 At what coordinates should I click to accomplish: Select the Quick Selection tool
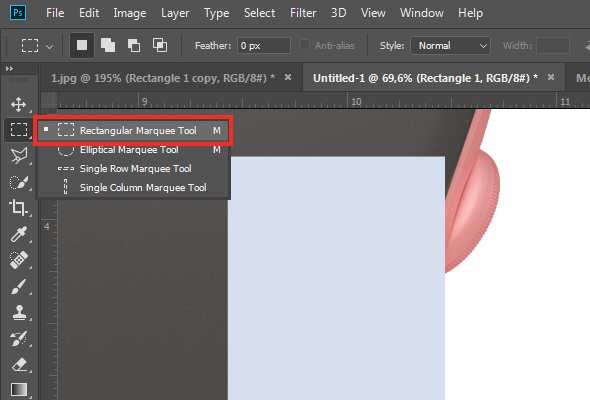coord(18,183)
